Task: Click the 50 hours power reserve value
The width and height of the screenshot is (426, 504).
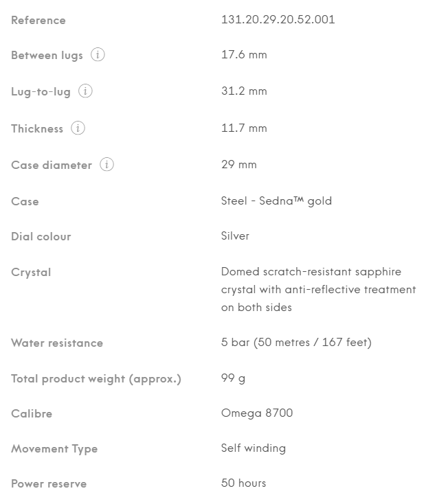Action: 243,483
